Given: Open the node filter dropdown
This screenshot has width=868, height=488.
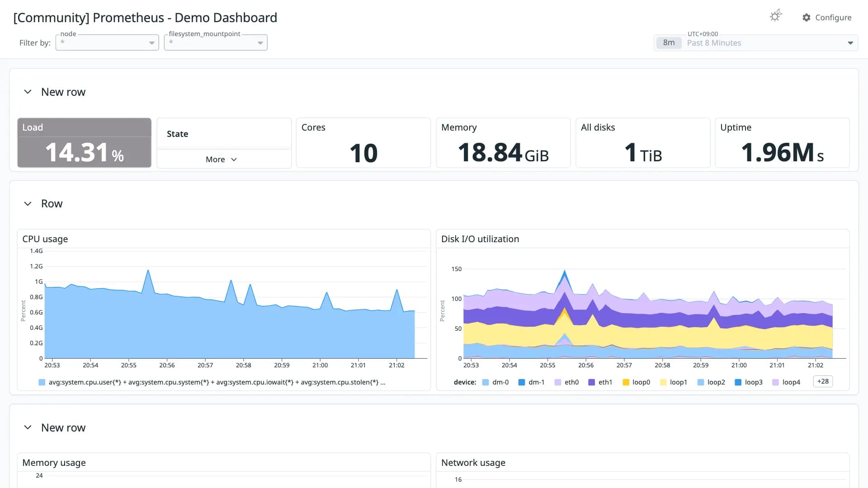Looking at the screenshot, I should [x=107, y=42].
